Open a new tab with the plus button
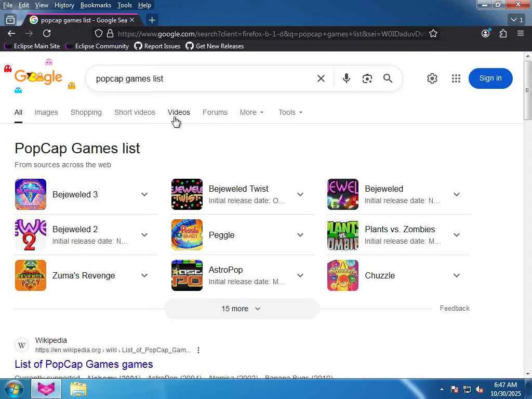Image resolution: width=532 pixels, height=399 pixels. click(x=152, y=20)
